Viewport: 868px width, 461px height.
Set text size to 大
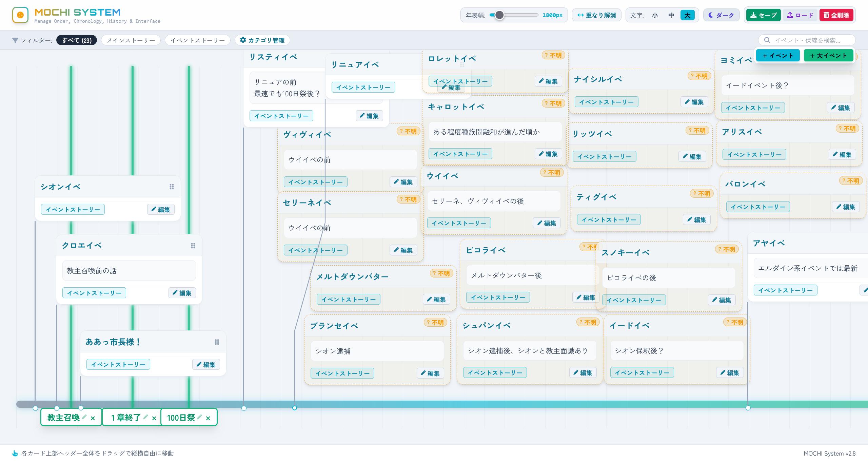click(x=687, y=15)
